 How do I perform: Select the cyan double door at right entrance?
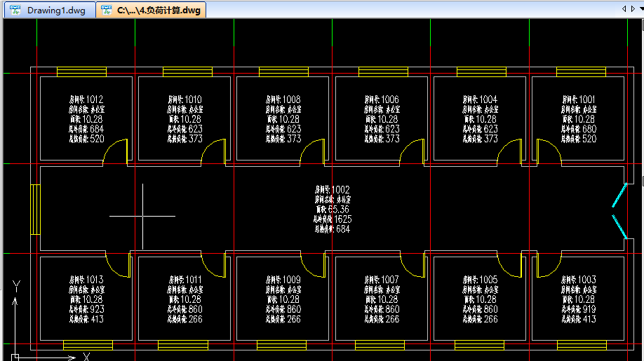(x=618, y=212)
